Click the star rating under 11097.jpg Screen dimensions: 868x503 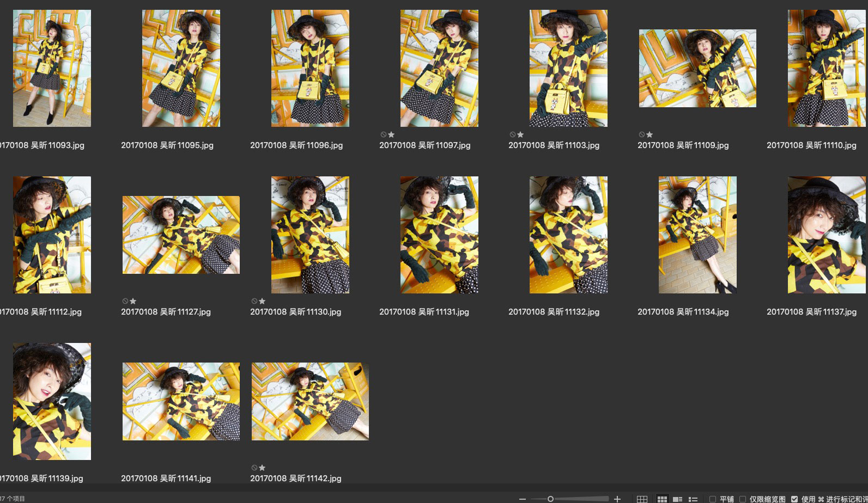tap(391, 134)
